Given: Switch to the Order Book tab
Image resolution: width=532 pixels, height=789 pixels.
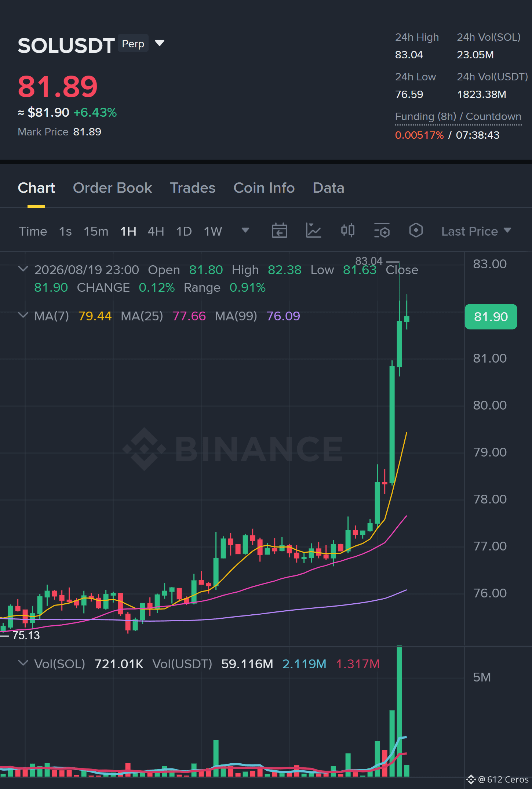Looking at the screenshot, I should (112, 188).
